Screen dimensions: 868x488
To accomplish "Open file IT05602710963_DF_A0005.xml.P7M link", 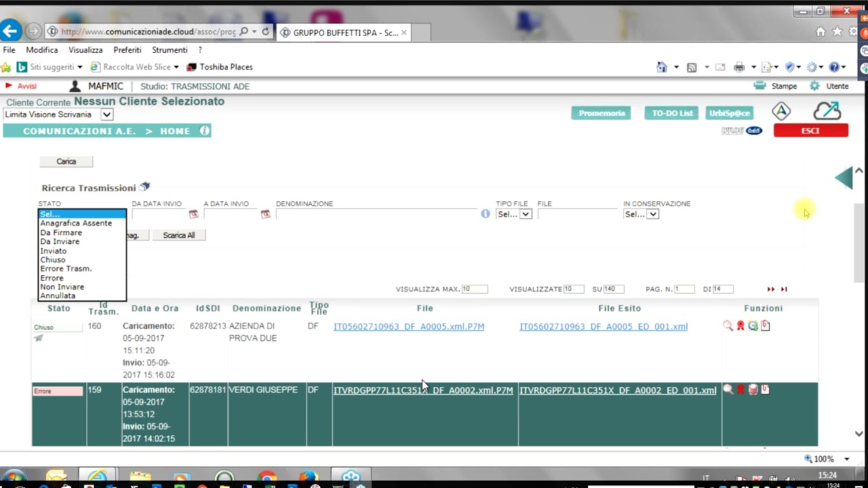I will pyautogui.click(x=408, y=327).
